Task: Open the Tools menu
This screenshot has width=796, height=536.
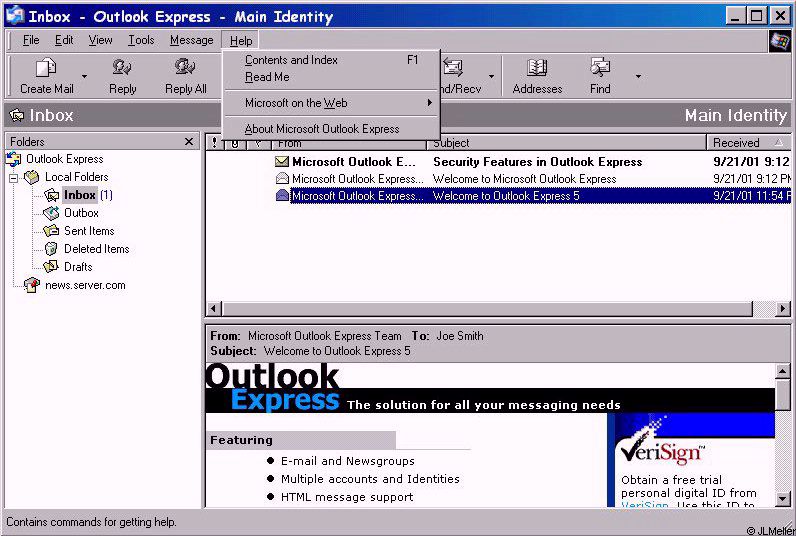Action: [x=141, y=40]
